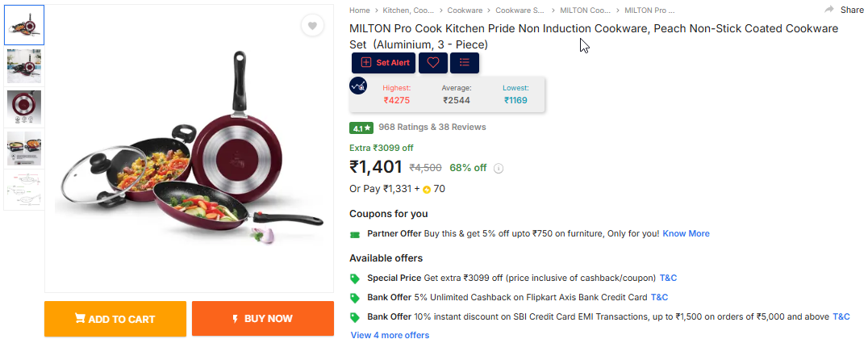Click the wishlist heart on product image

coord(311,26)
